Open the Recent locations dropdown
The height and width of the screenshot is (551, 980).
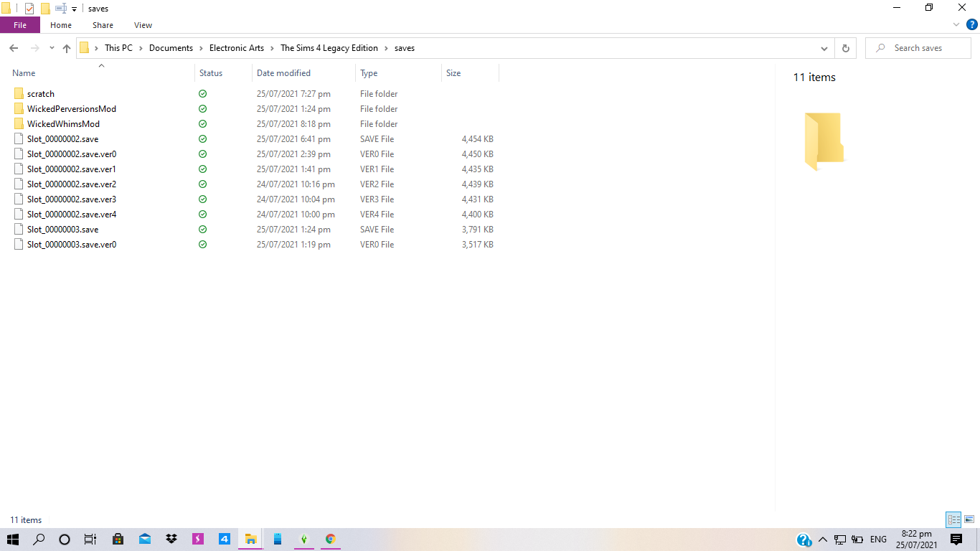click(x=52, y=48)
